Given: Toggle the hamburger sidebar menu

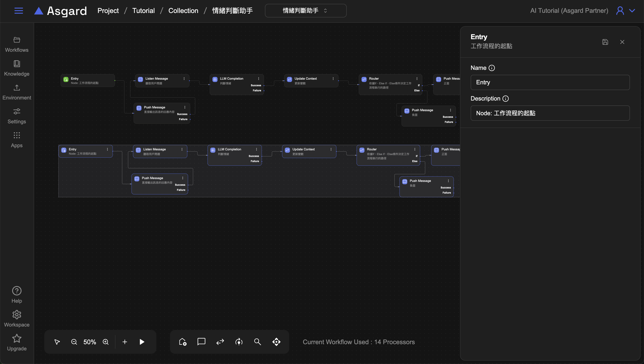Looking at the screenshot, I should [19, 10].
